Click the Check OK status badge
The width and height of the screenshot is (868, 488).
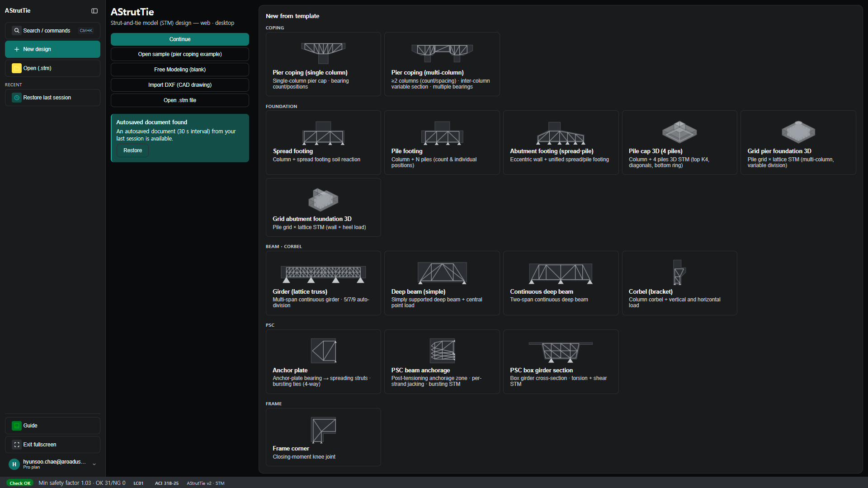20,483
